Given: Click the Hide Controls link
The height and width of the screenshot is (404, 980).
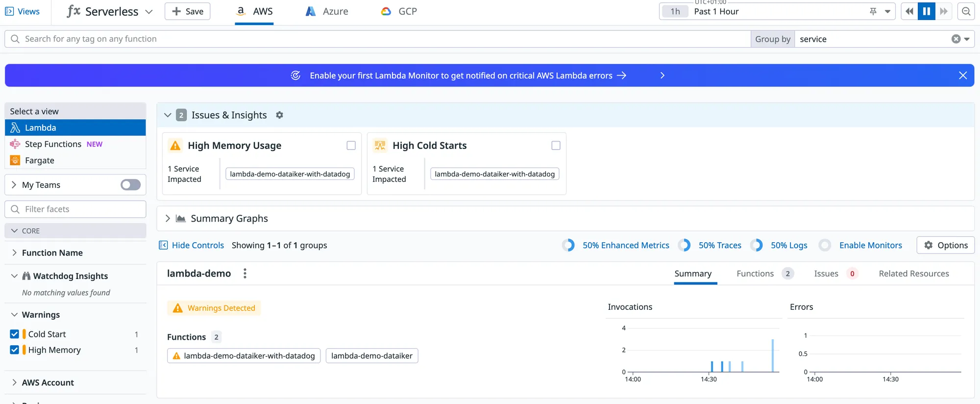Looking at the screenshot, I should (x=197, y=245).
